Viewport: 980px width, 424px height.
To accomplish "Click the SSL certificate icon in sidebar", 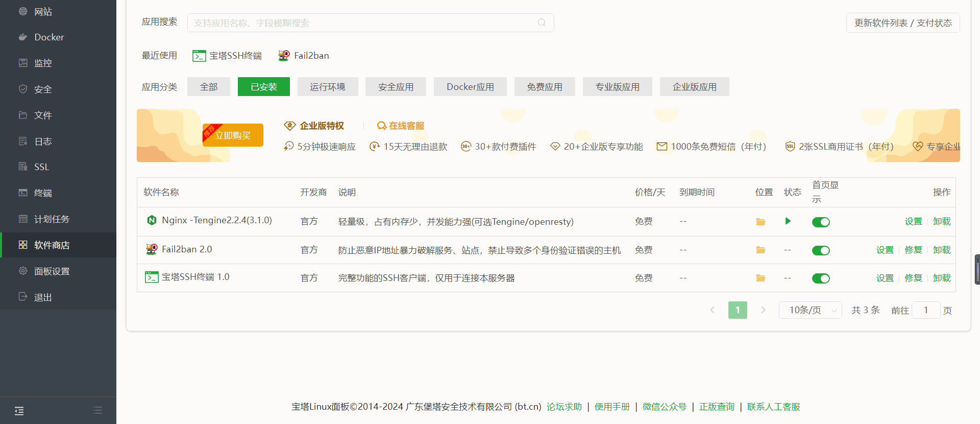I will click(x=23, y=167).
